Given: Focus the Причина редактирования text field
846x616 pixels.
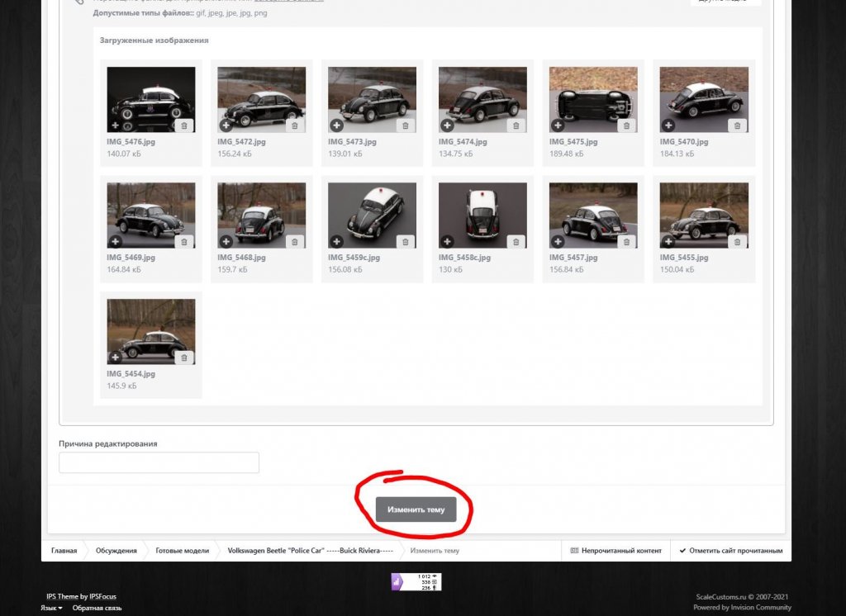Looking at the screenshot, I should coord(159,462).
